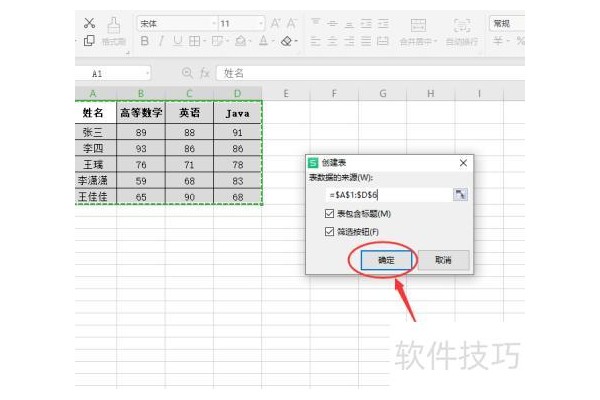Viewport: 600px width, 400px height.
Task: Expand the Font Color dropdown arrow
Action: click(x=272, y=41)
